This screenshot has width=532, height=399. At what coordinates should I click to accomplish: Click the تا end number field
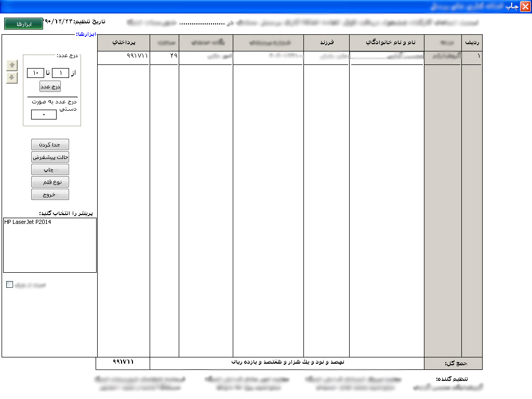pos(35,73)
